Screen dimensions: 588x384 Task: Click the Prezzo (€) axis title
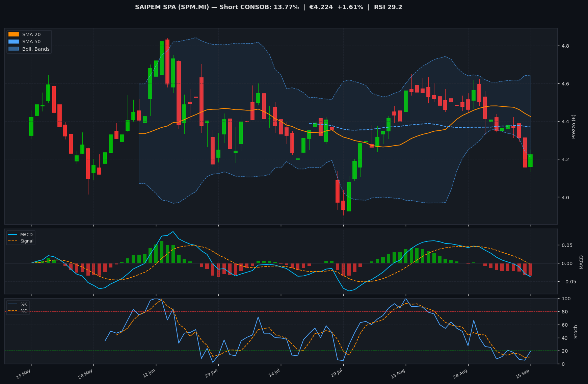click(x=573, y=126)
